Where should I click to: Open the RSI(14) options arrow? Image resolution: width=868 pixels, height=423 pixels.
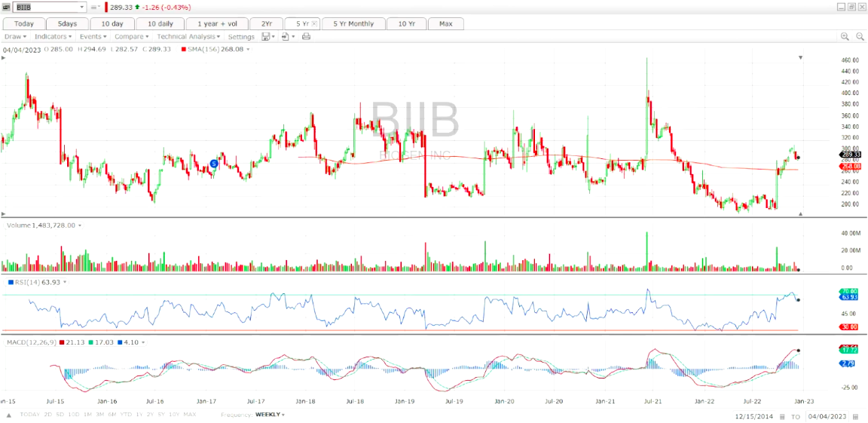[65, 282]
